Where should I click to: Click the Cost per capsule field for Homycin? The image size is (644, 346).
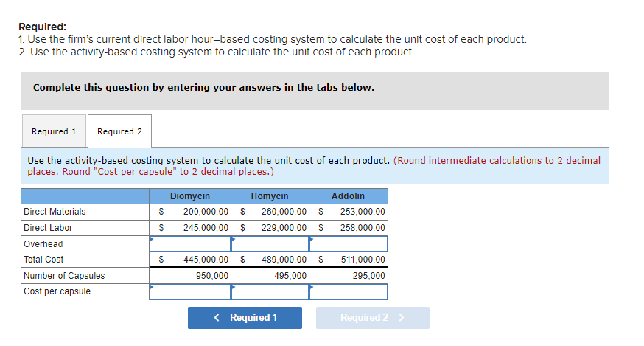point(270,291)
